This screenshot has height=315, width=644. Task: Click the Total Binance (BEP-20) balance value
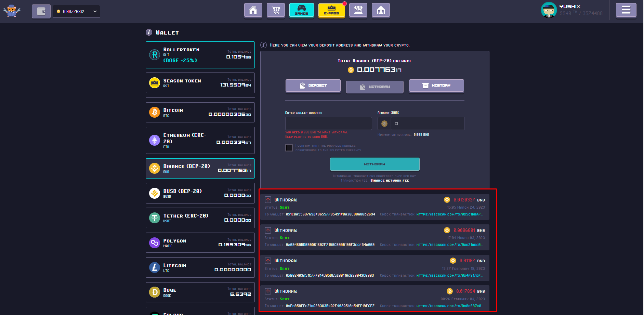coord(379,70)
